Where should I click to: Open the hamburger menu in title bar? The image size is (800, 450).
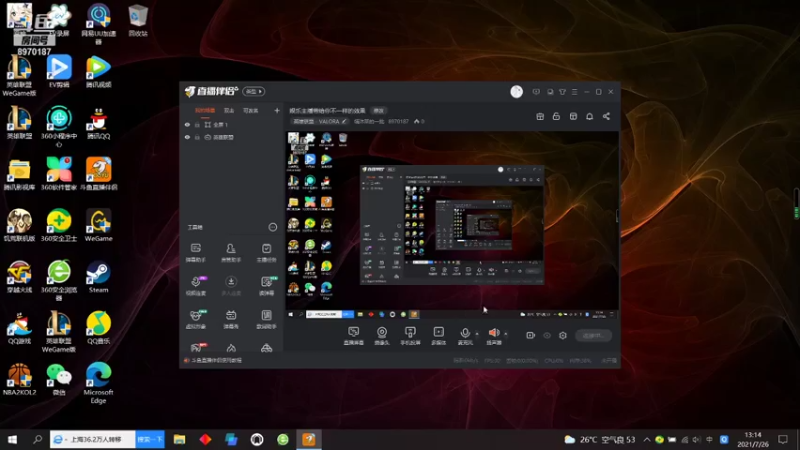(x=574, y=92)
